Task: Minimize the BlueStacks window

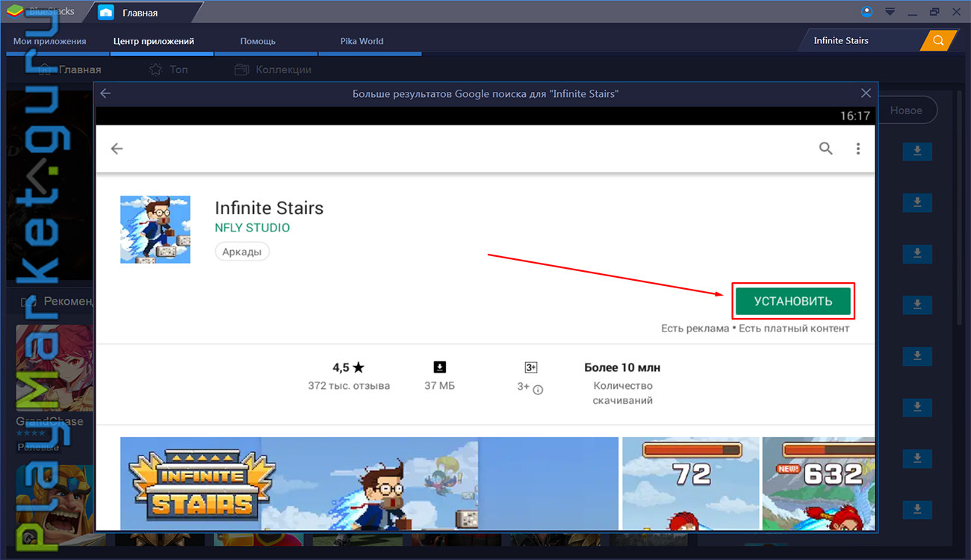Action: coord(913,12)
